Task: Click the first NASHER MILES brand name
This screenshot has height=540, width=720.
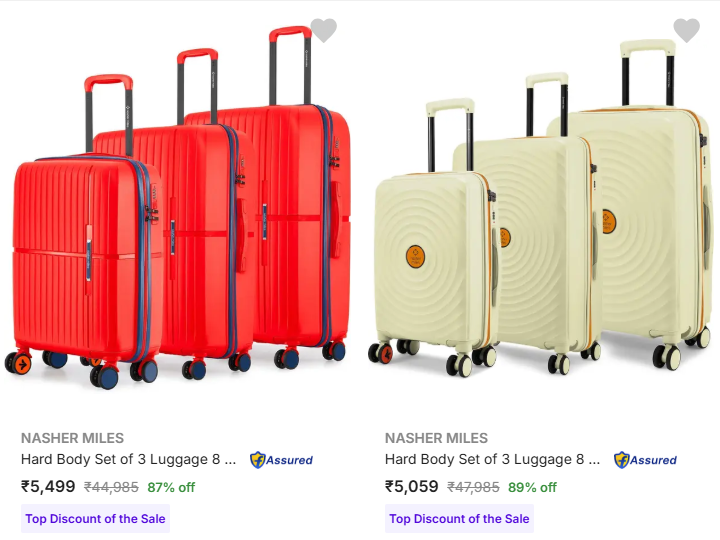Action: point(73,438)
